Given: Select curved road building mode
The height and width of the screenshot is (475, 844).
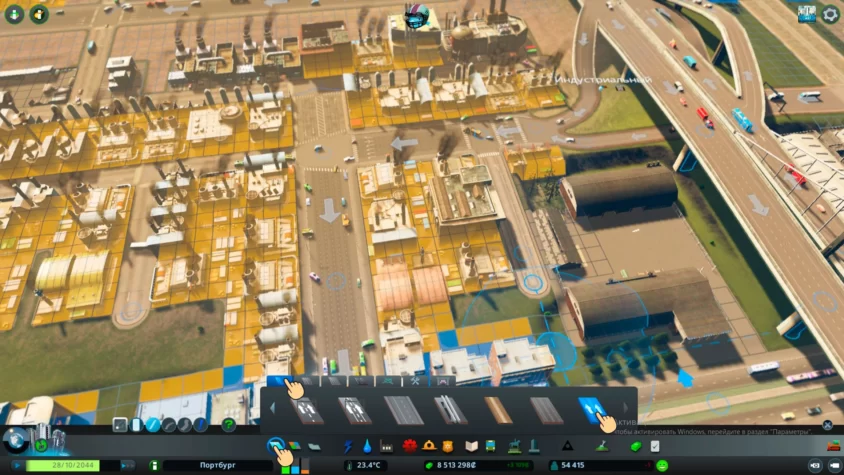Looking at the screenshot, I should coord(168,425).
